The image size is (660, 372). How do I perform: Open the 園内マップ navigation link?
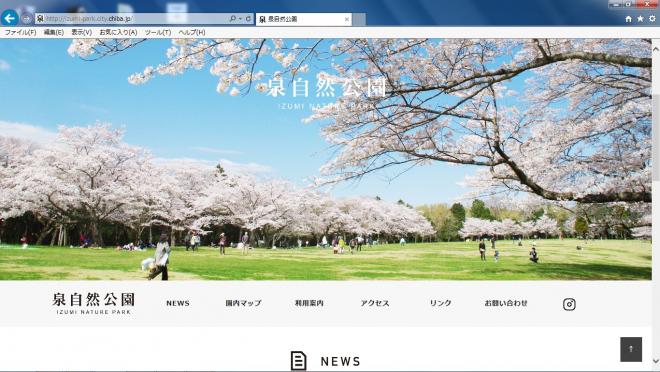(243, 303)
